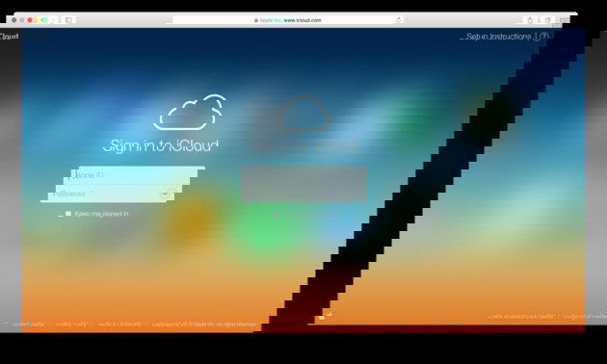Enable the Keep me signed in checkbox

click(68, 214)
